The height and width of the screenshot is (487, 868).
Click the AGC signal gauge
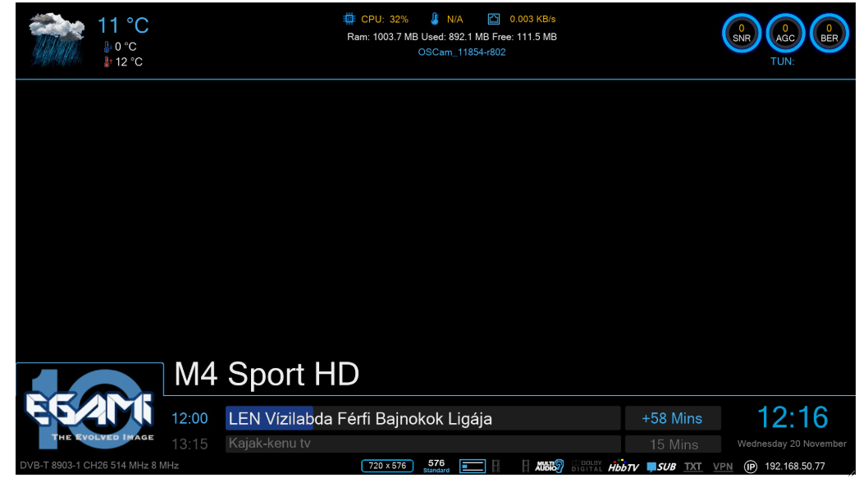tap(785, 33)
